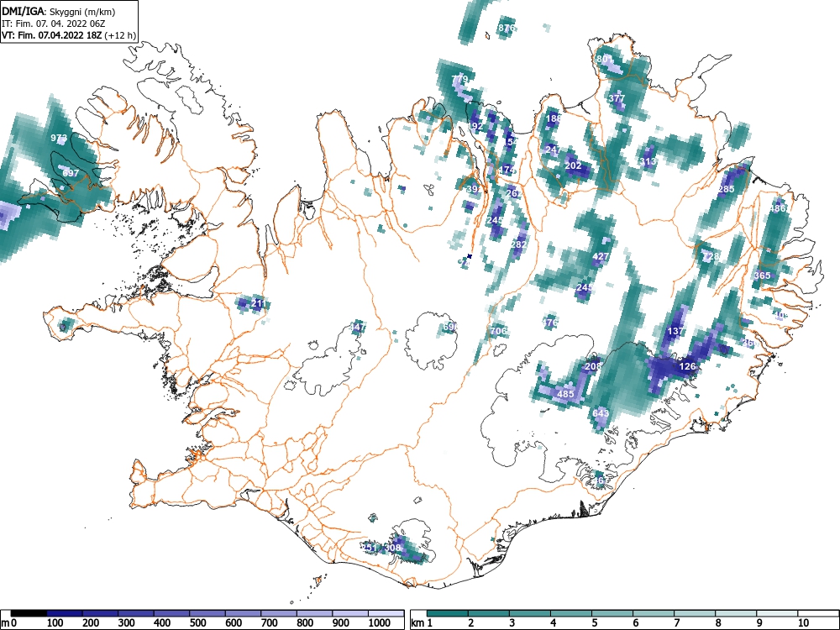Click the 174 value label
840x630 pixels.
click(x=507, y=170)
